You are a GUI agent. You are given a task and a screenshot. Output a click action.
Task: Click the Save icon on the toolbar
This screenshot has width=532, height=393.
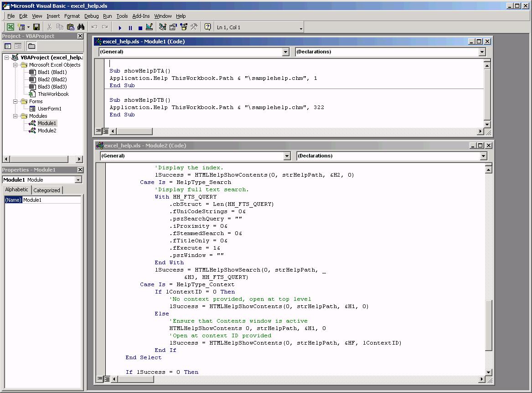36,26
